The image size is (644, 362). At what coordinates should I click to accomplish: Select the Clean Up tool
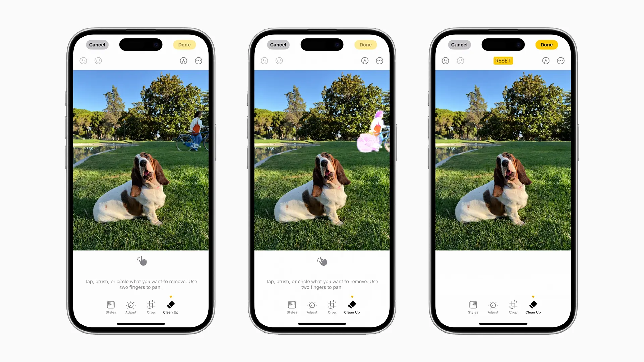coord(171,307)
